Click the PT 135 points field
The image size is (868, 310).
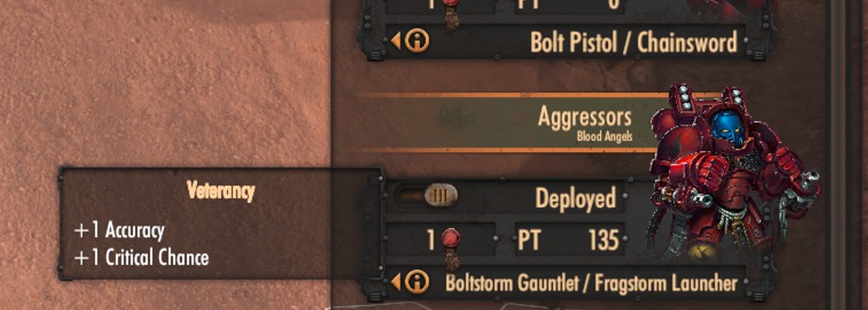pos(570,240)
